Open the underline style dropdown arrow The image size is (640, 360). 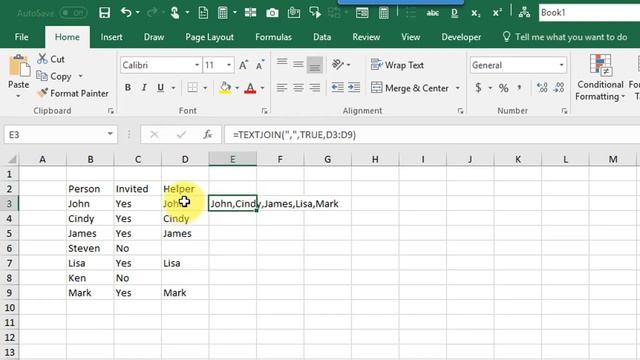(x=173, y=88)
